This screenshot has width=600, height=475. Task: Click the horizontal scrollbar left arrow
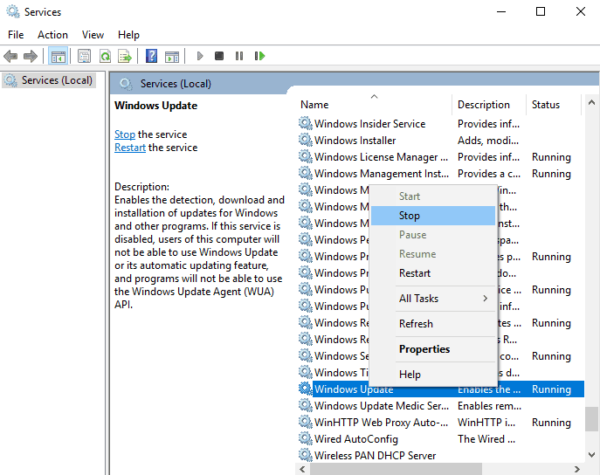click(303, 469)
